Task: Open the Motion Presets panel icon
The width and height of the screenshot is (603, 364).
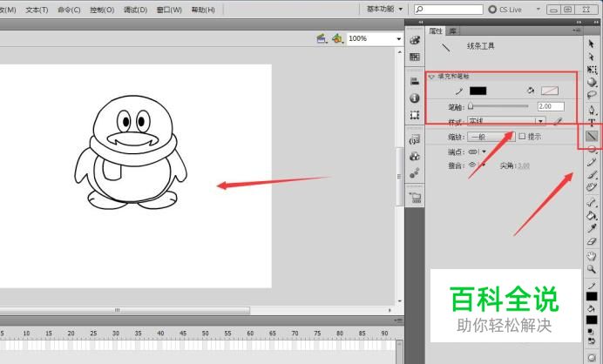Action: coord(415,173)
